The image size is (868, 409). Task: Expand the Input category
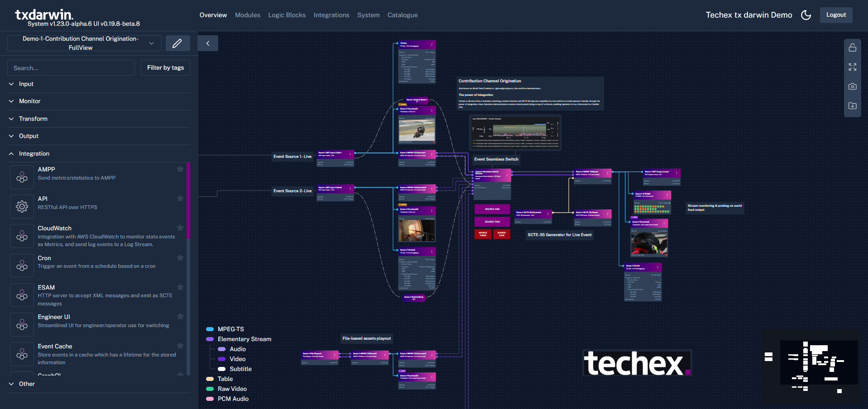99,84
